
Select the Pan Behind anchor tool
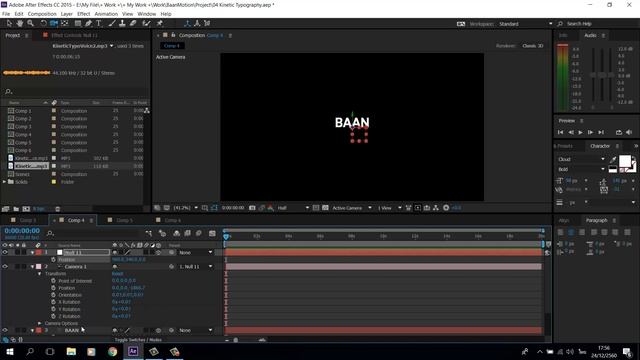(x=64, y=24)
